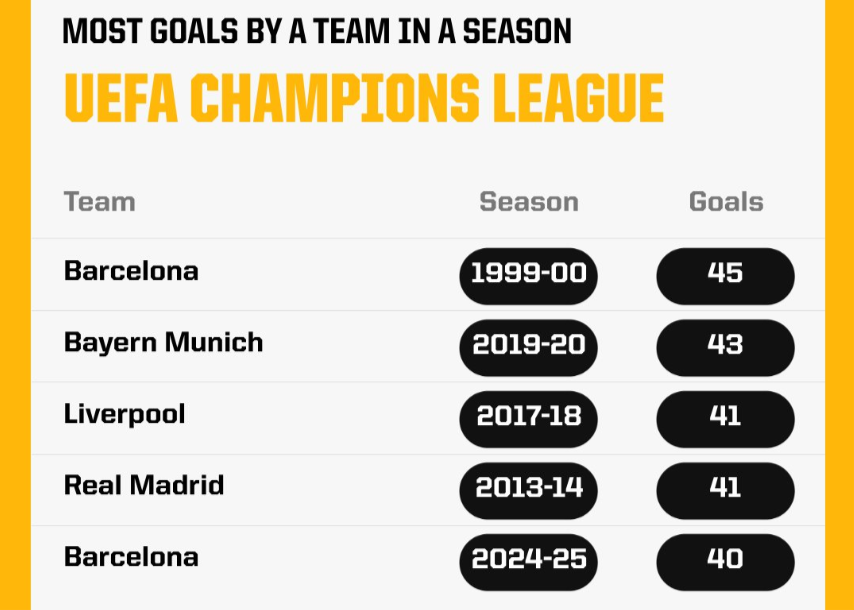Select the Team column header
This screenshot has width=854, height=610.
pos(99,202)
